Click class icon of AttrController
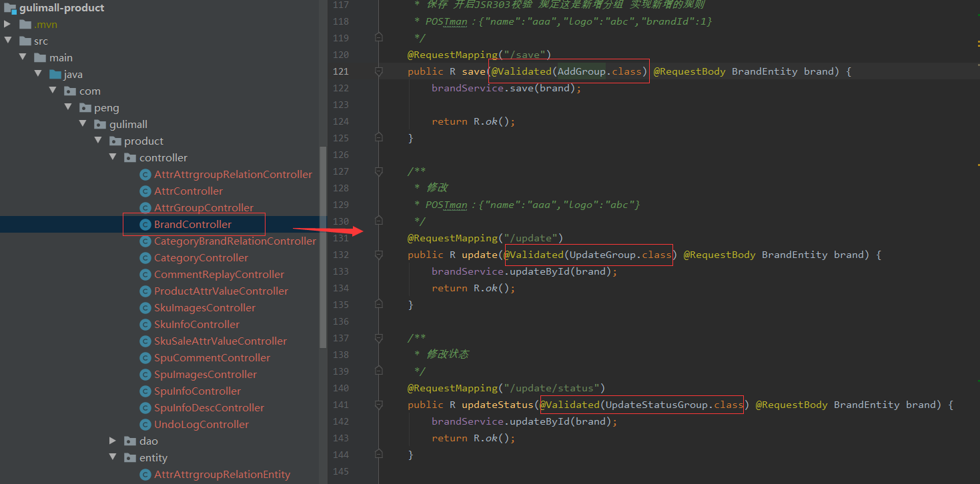 (x=145, y=191)
